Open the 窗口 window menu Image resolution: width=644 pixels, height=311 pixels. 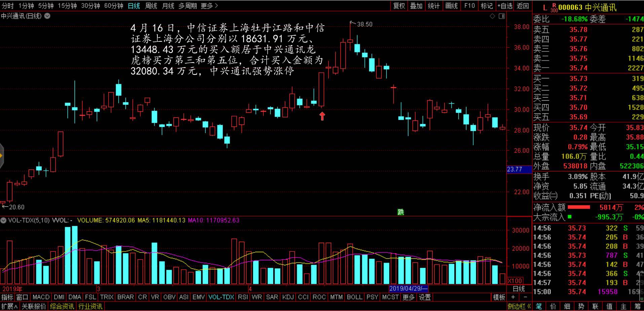(x=22, y=297)
